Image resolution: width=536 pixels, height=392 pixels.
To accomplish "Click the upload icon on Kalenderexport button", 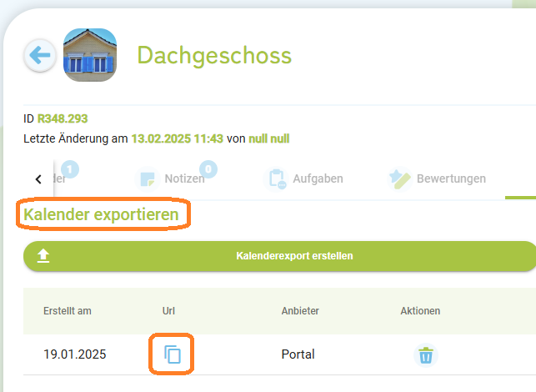I will click(x=43, y=256).
